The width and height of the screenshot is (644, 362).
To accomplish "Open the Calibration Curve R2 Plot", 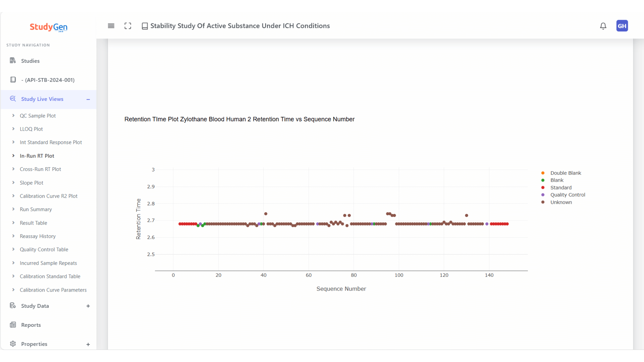I will pos(48,196).
